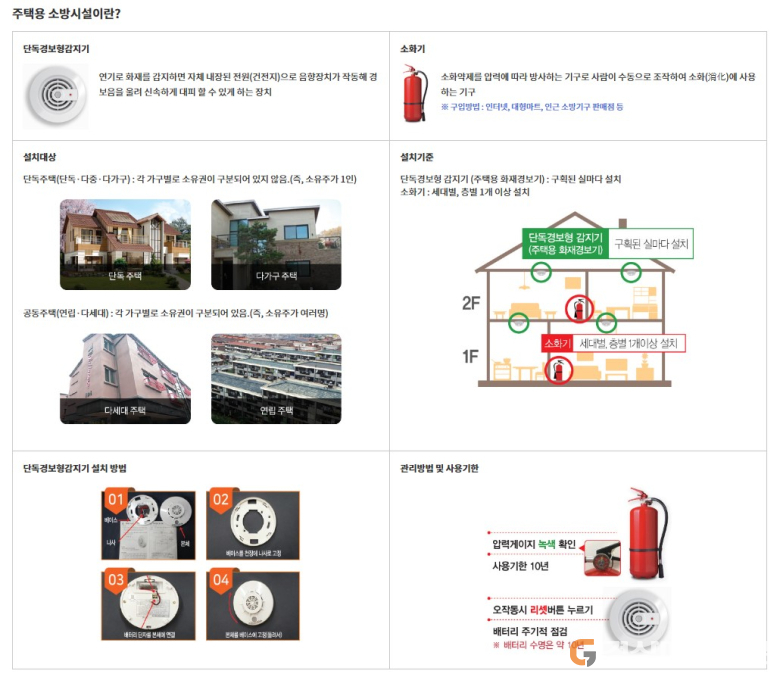View installation step 02 base mounting image
The height and width of the screenshot is (677, 780).
(253, 524)
